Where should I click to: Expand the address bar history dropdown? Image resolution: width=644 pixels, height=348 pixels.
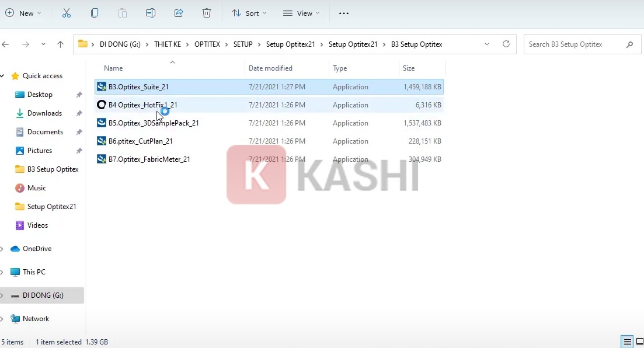tap(486, 44)
